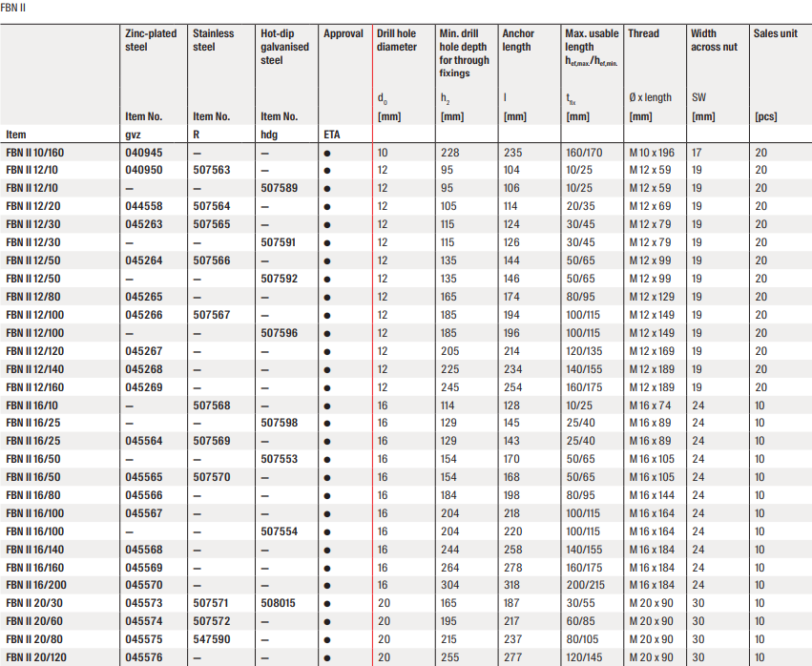Click the ETA approval dot for FBN II 16/10

pyautogui.click(x=327, y=406)
